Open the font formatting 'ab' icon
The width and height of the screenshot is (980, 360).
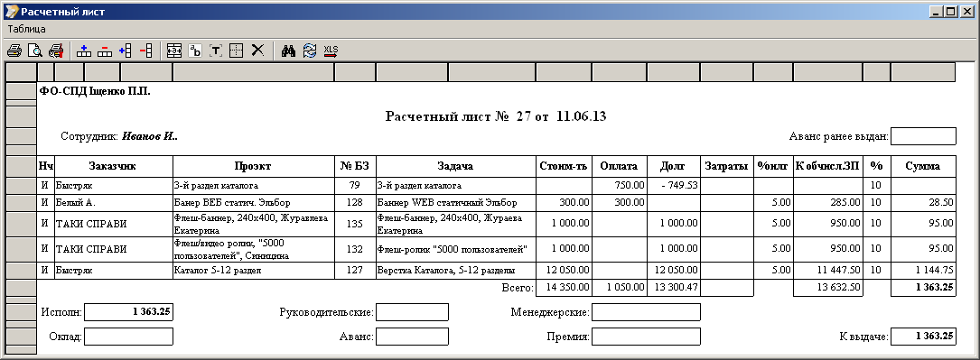(x=195, y=51)
